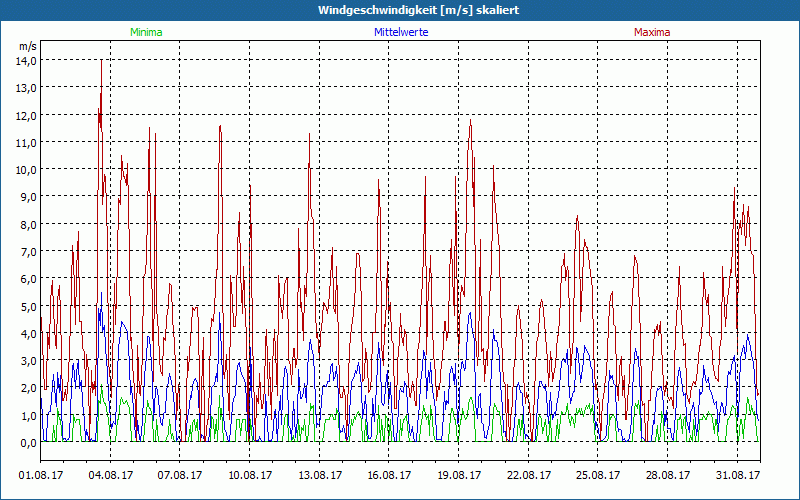Click the 13.08.17 date label
Screen dimensions: 800x500
coord(319,475)
